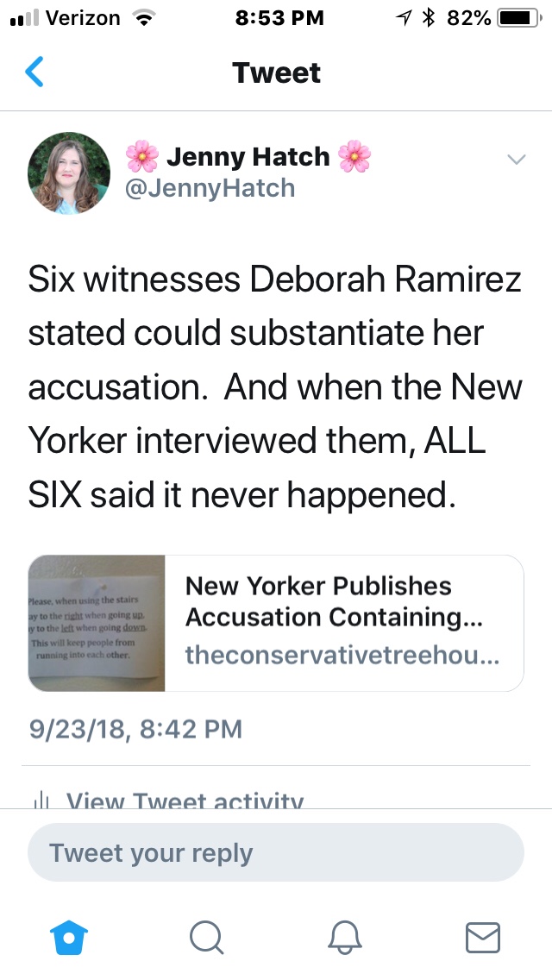
Task: Tap the Bluetooth status icon
Action: click(427, 18)
